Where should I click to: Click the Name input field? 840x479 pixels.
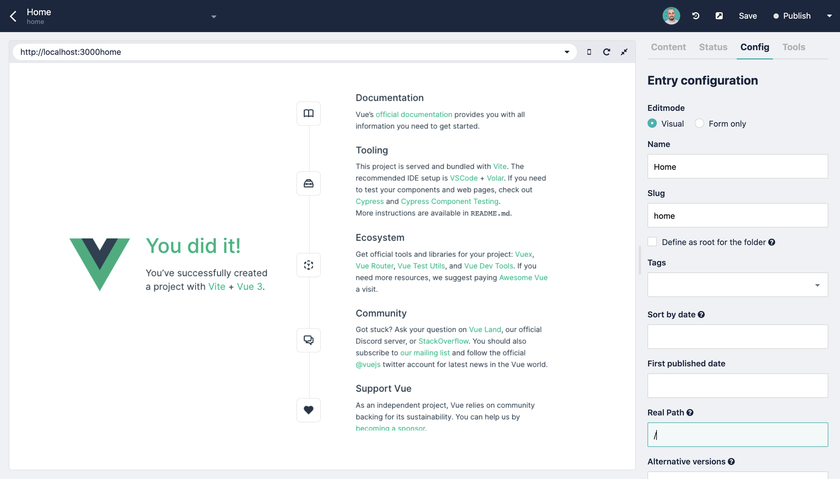738,167
